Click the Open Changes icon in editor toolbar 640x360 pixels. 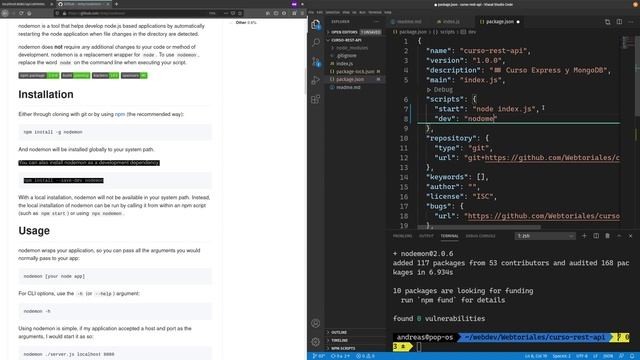click(x=607, y=22)
